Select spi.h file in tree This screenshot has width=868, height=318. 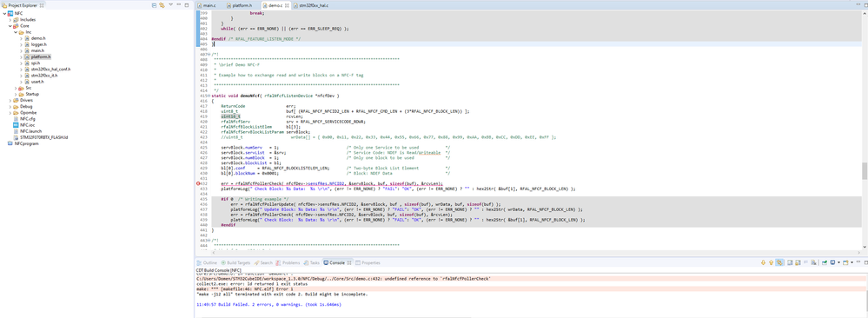tap(36, 63)
